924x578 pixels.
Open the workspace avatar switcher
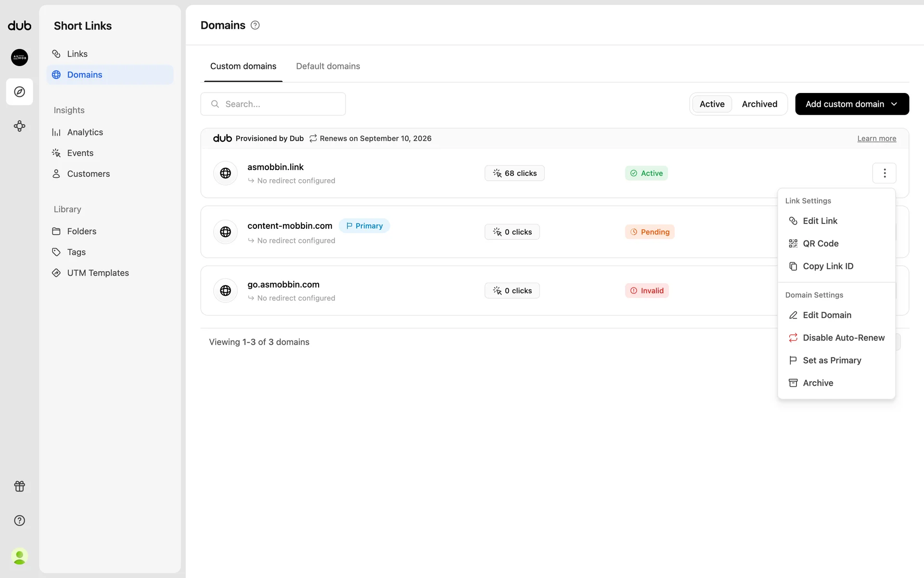[19, 57]
